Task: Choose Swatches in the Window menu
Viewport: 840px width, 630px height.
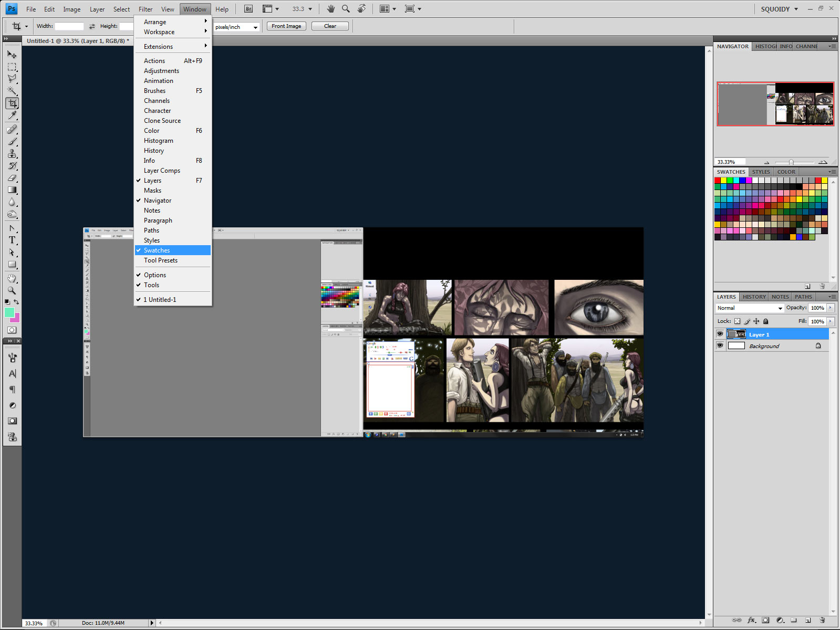Action: (x=173, y=250)
